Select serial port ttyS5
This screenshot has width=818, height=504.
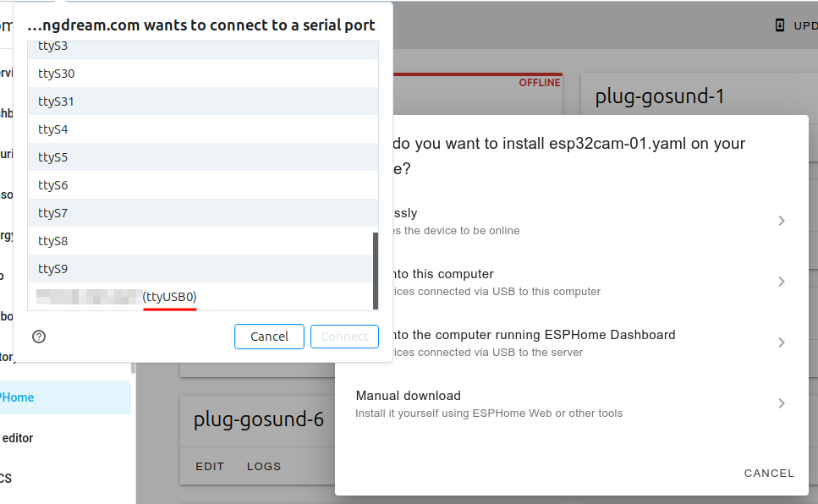point(202,157)
